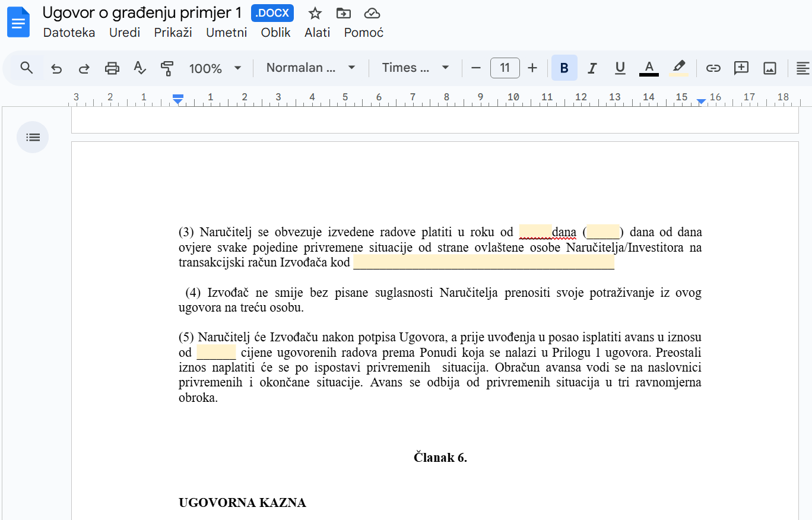Toggle bold formatting off
The image size is (812, 520).
(564, 68)
